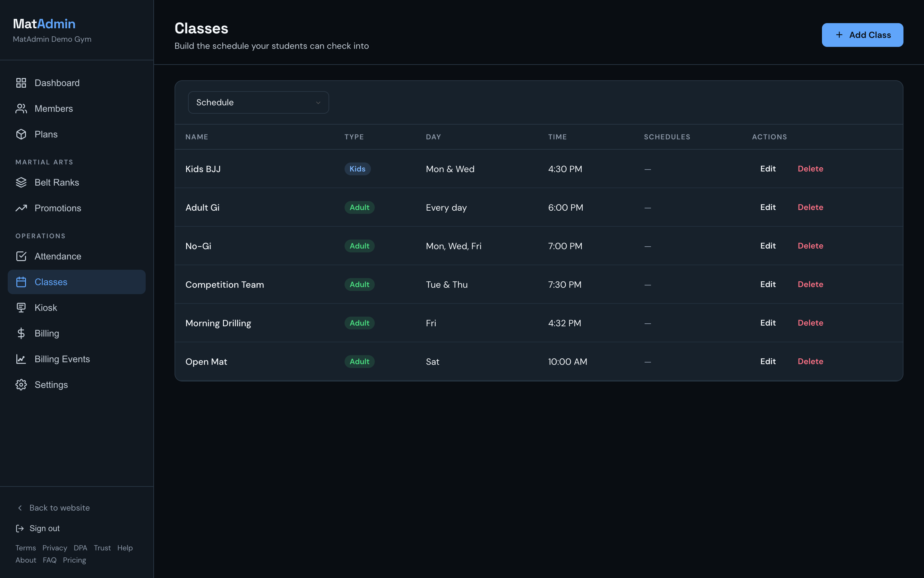Expand the Schedule dropdown chevron arrow
This screenshot has width=924, height=578.
(x=318, y=102)
